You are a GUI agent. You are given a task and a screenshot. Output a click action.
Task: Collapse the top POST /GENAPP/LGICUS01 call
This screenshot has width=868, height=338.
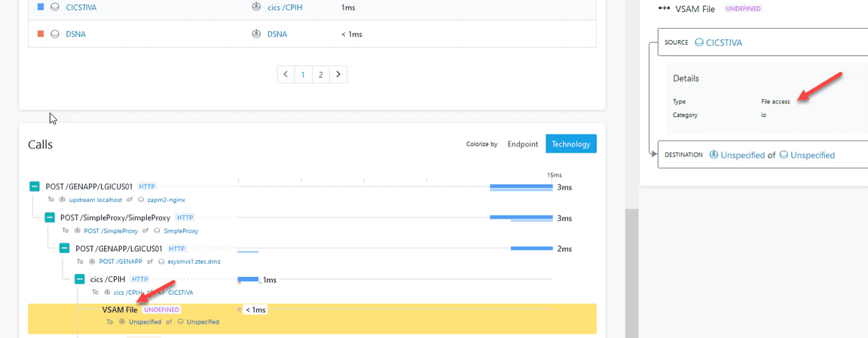pyautogui.click(x=35, y=186)
